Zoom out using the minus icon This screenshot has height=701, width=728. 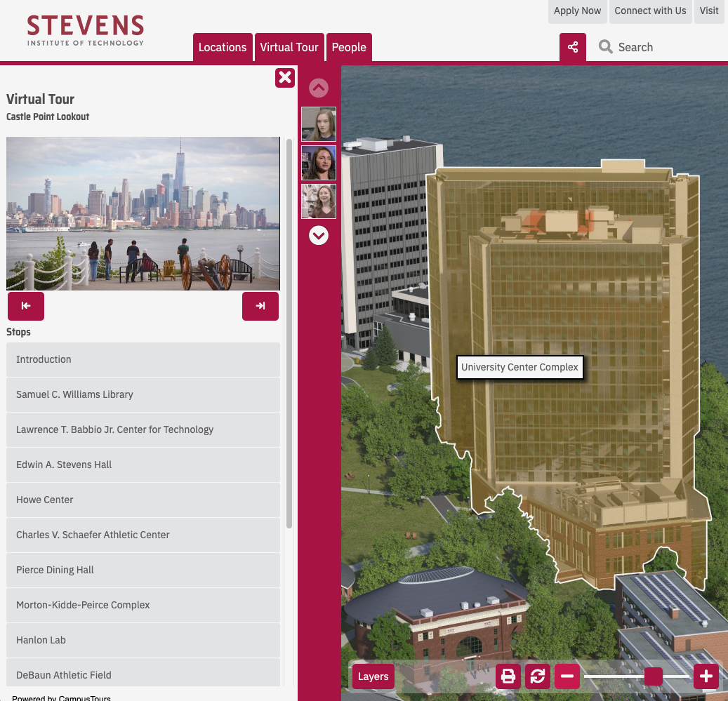pos(567,676)
